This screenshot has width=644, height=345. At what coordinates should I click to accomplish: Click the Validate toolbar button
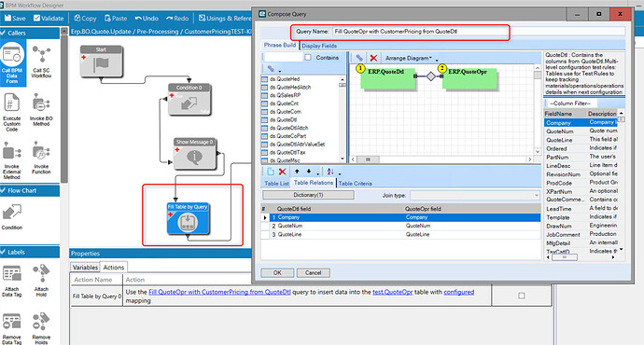(49, 18)
